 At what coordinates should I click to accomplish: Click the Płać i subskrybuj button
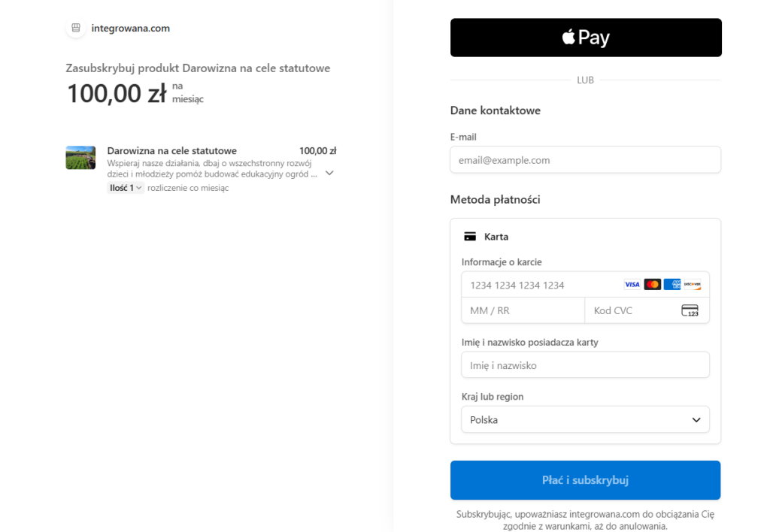[x=585, y=480]
